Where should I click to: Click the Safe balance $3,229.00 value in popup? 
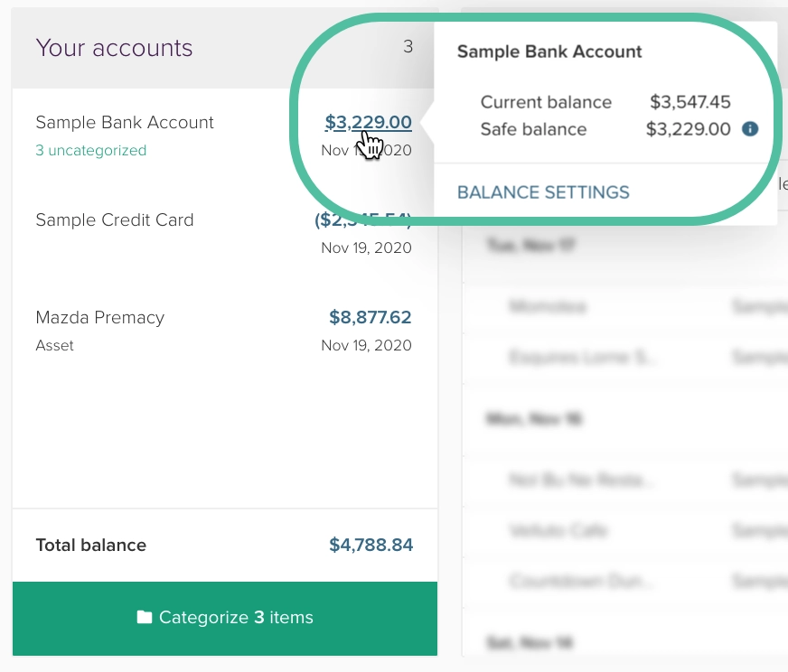tap(689, 129)
